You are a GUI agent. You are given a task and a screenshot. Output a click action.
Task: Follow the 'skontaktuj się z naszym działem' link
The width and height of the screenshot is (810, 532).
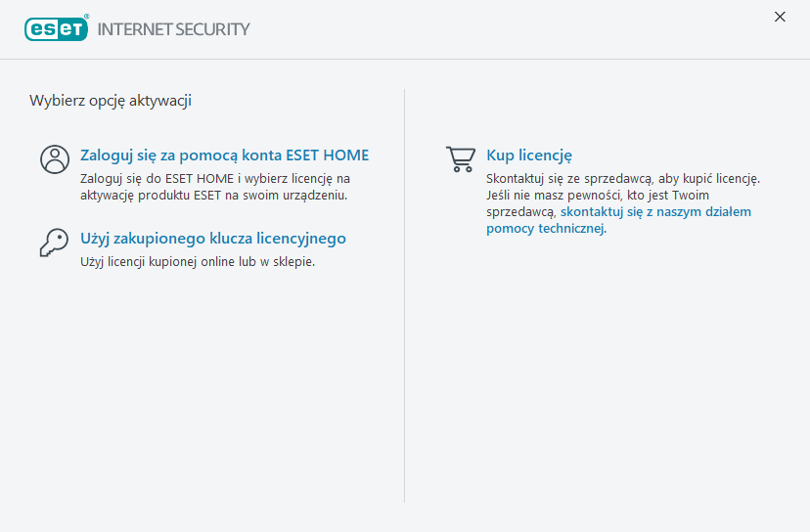pos(655,211)
